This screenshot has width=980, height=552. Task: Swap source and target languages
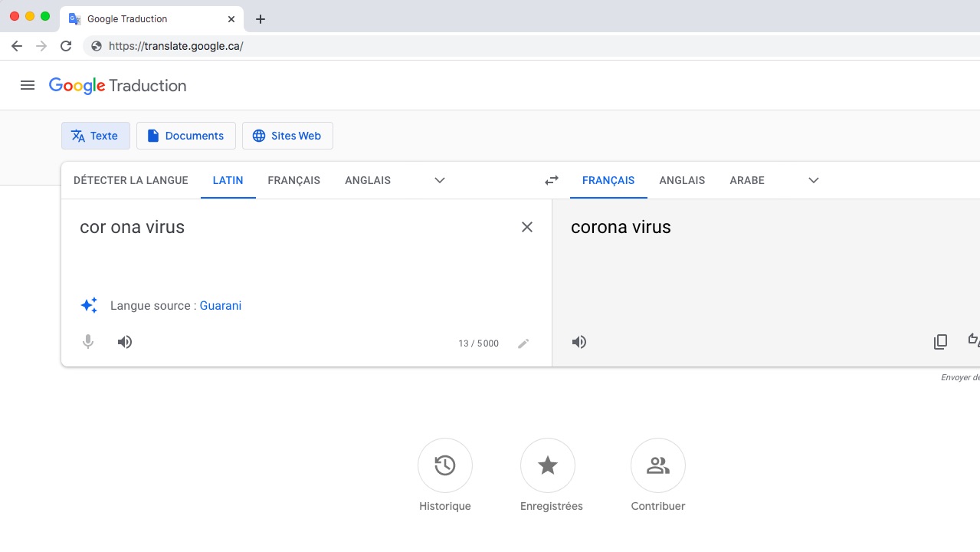(552, 180)
